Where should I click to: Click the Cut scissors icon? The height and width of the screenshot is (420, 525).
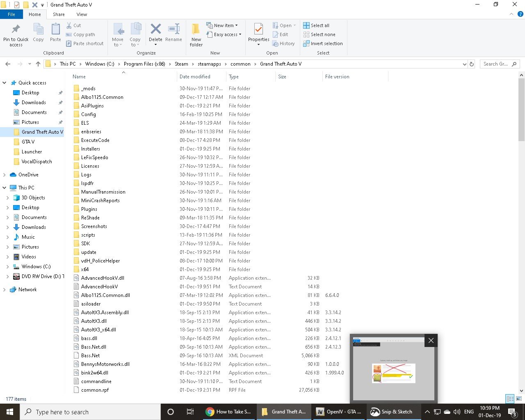tap(69, 25)
